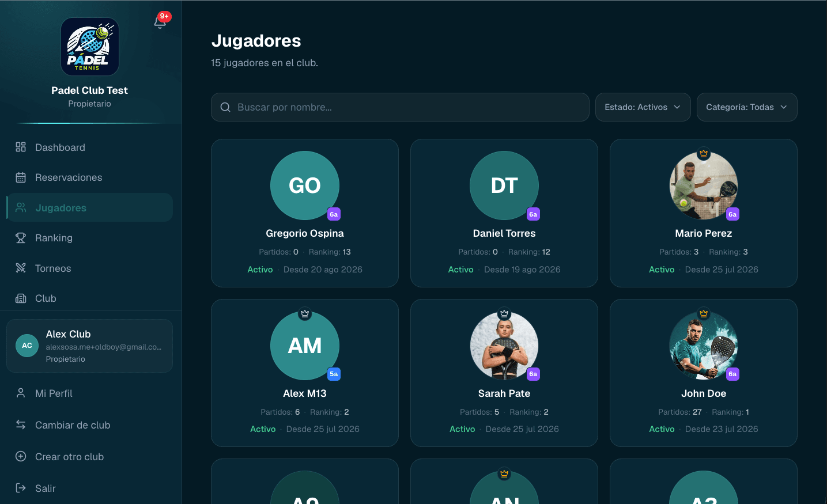
Task: Click the Torneos crossed swords icon
Action: pos(21,268)
